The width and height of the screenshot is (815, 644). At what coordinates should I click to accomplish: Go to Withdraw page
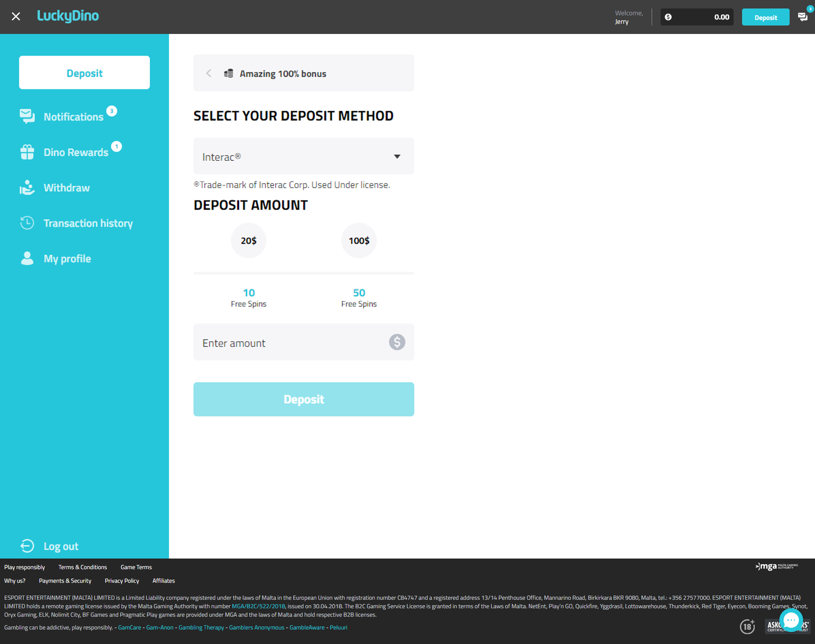tap(67, 187)
